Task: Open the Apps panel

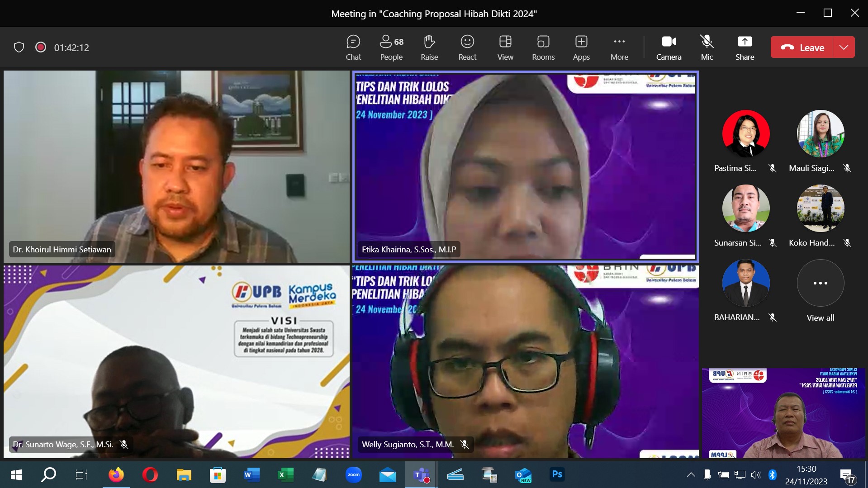Action: (x=581, y=47)
